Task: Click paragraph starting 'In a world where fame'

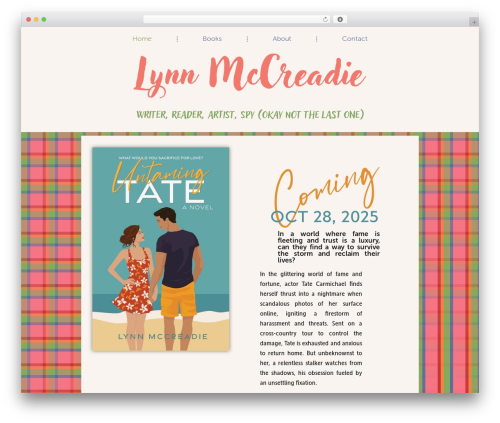Action: click(x=329, y=247)
